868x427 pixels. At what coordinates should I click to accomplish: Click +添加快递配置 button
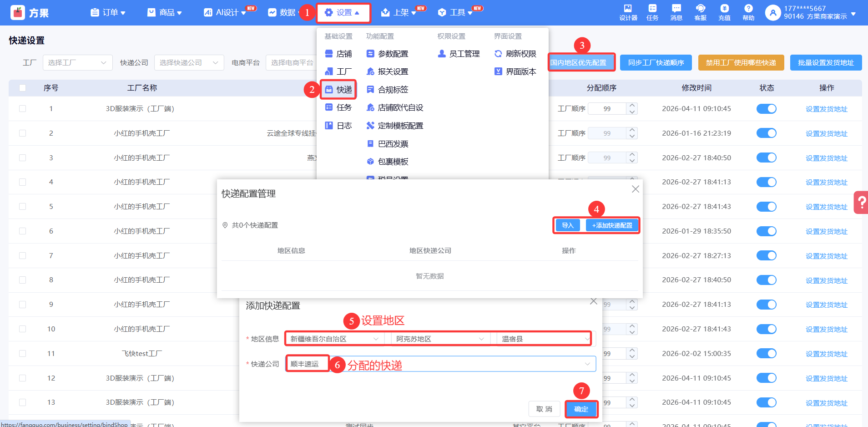click(x=612, y=225)
